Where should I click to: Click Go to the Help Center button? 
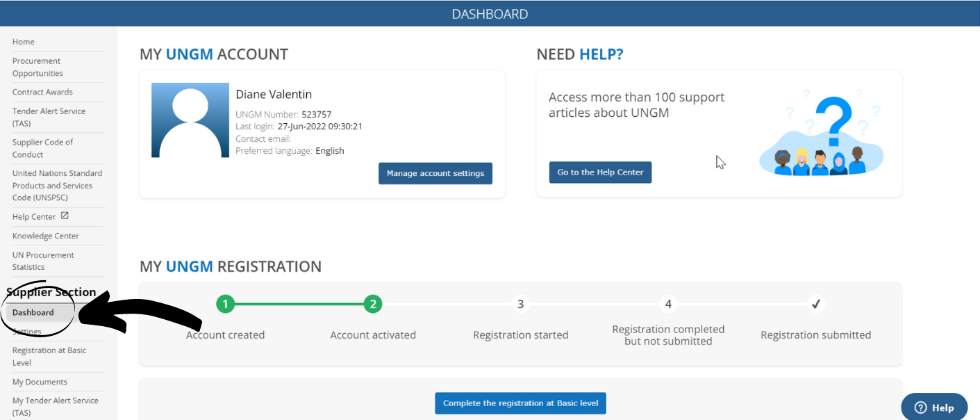[x=600, y=172]
